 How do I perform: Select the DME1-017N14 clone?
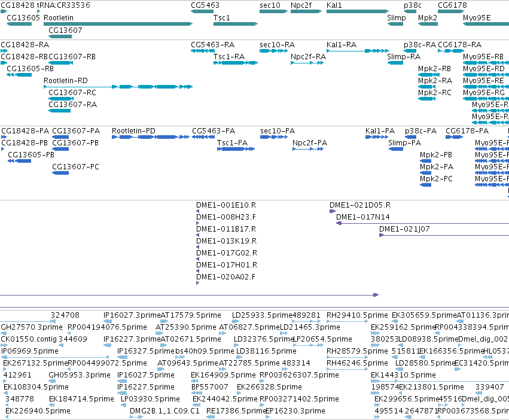pos(422,223)
